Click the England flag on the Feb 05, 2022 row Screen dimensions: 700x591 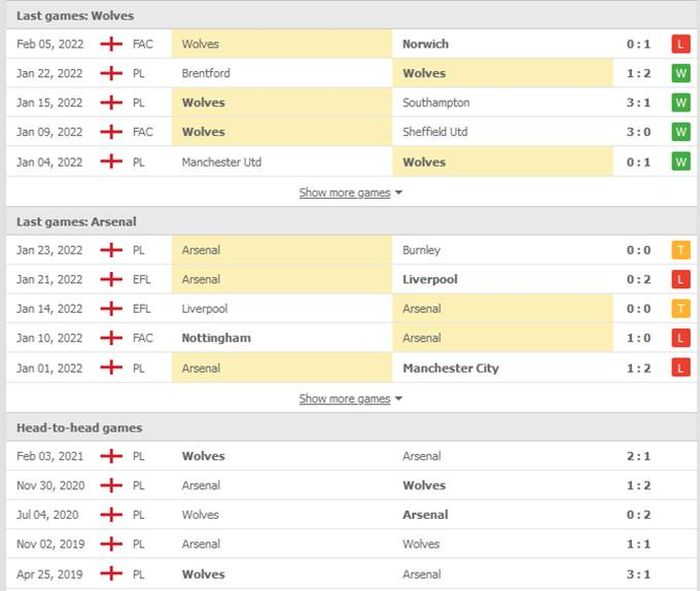[x=111, y=44]
